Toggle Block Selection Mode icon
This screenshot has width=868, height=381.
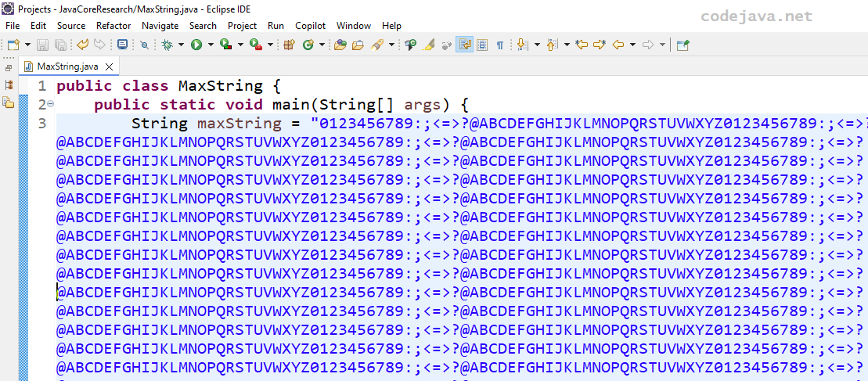(481, 45)
